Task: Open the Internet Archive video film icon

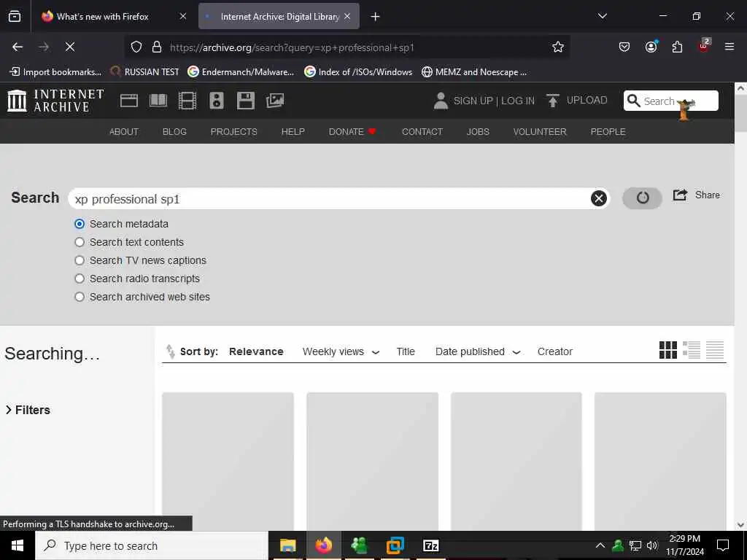Action: point(187,101)
